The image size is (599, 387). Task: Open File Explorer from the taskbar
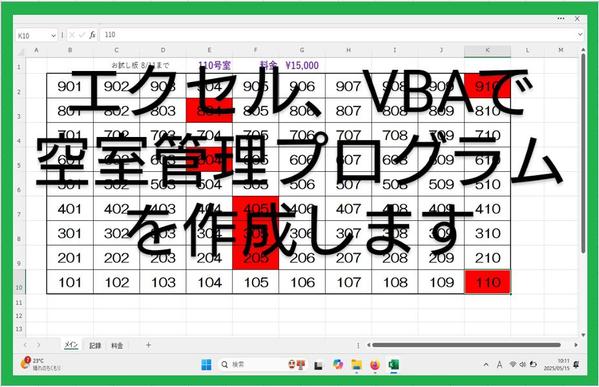(x=356, y=365)
